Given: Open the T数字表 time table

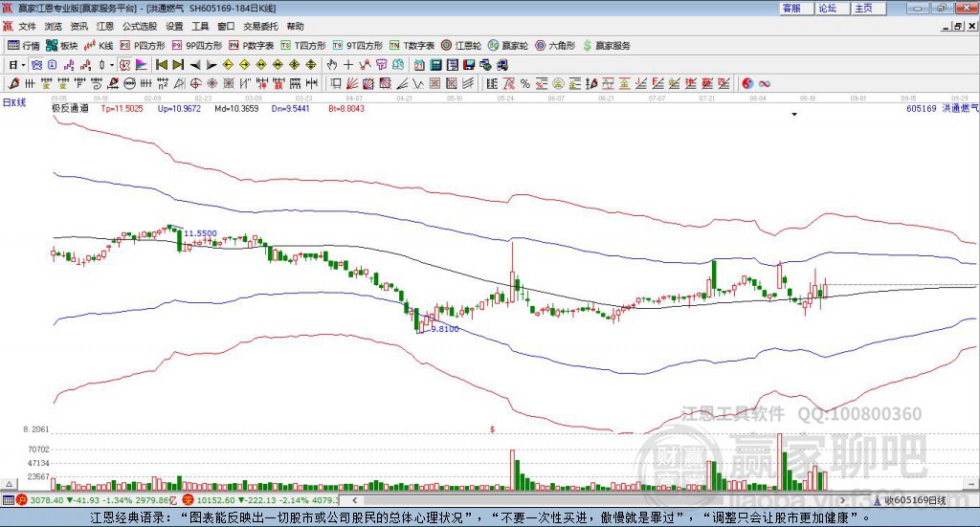Looking at the screenshot, I should click(x=412, y=46).
